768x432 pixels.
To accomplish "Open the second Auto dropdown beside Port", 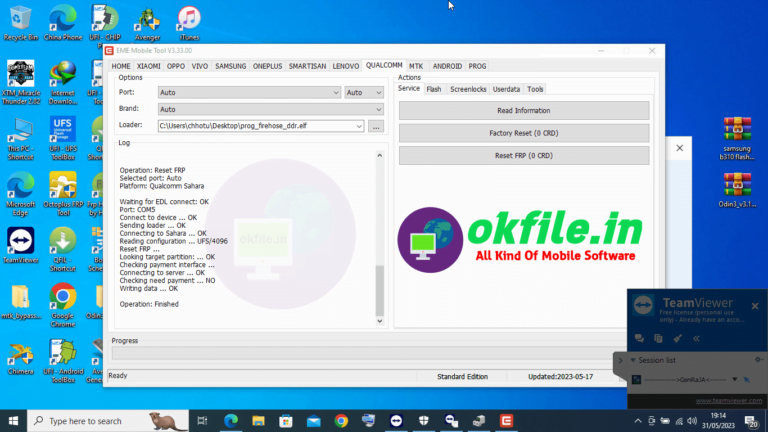I will click(x=363, y=92).
